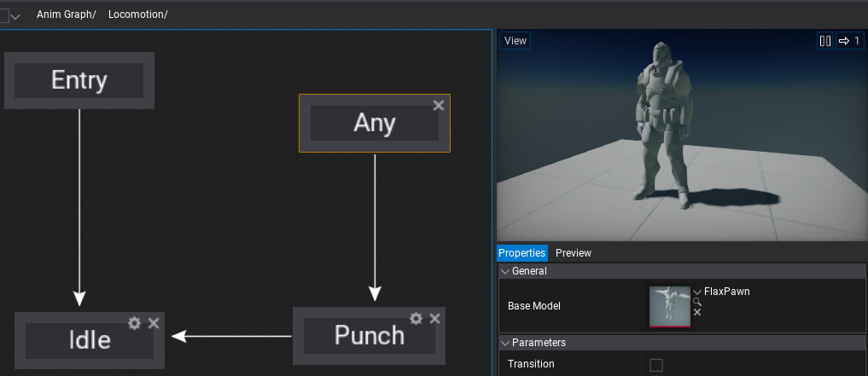Remove the Idle state with X
The height and width of the screenshot is (376, 868).
click(154, 323)
